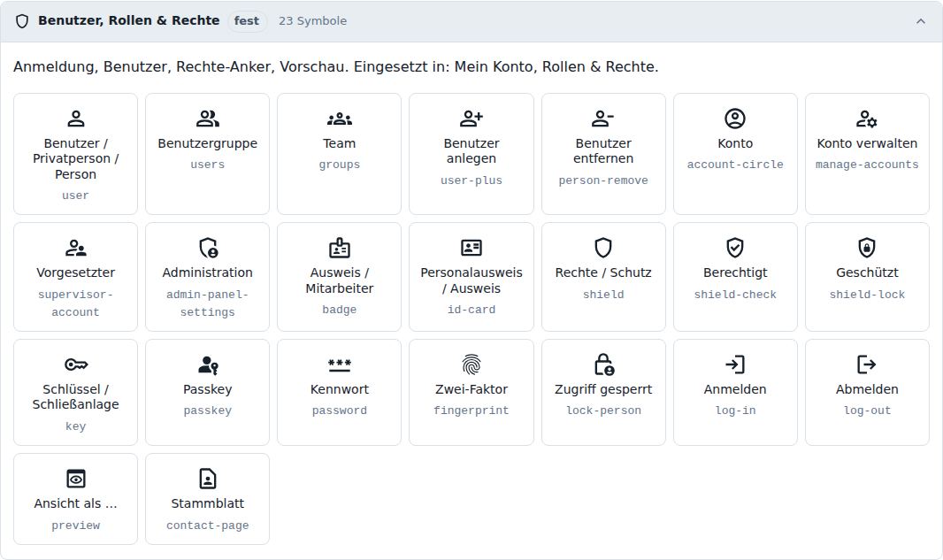Select the Geschützt shield-lock icon

(867, 248)
